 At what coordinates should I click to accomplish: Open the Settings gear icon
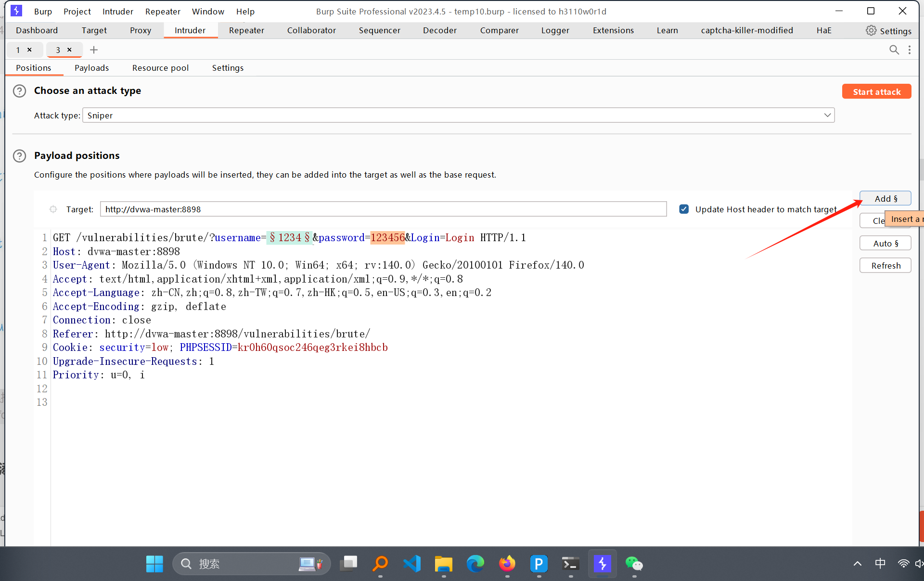(x=871, y=30)
